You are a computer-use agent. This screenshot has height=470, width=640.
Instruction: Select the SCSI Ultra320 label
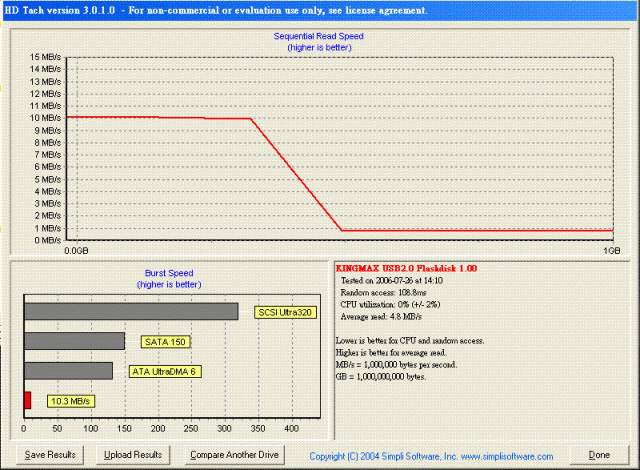click(x=285, y=313)
